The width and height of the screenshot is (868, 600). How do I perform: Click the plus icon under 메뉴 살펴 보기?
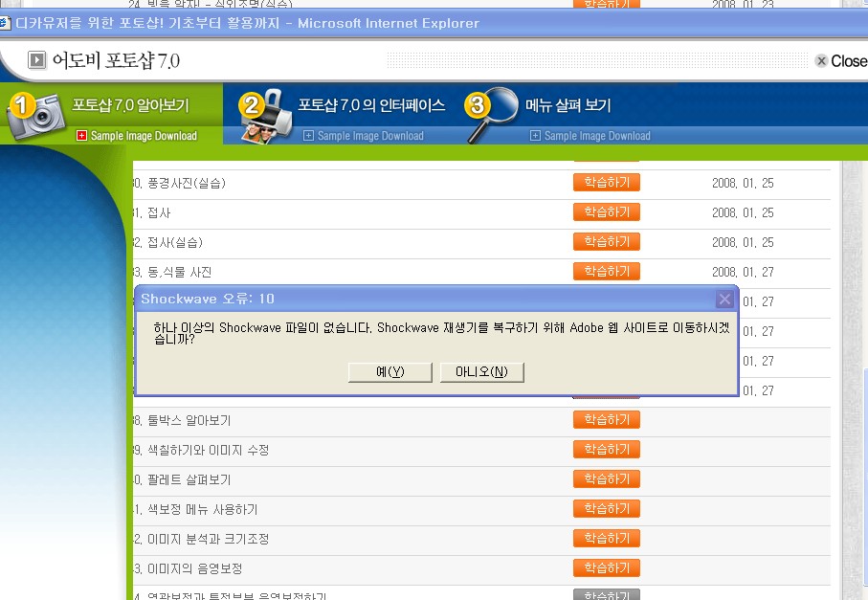pos(535,136)
